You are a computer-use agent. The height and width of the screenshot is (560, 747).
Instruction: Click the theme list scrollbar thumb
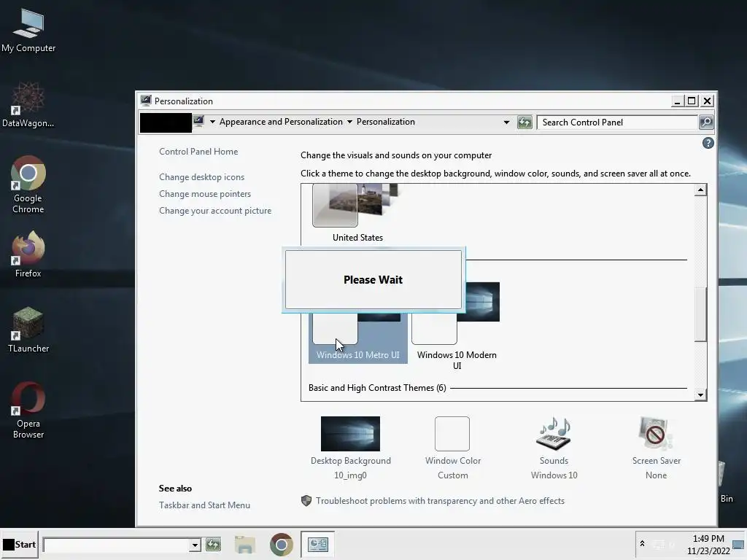(x=700, y=314)
